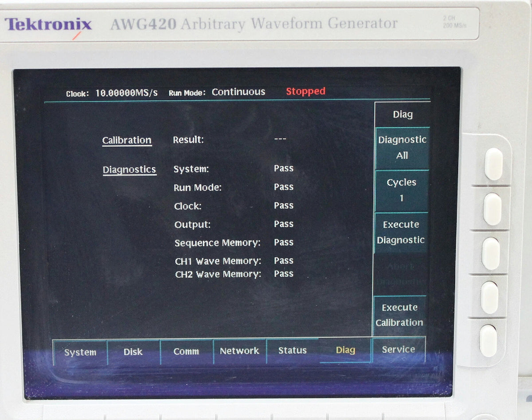Click the red Stopped status text
This screenshot has width=532, height=420.
(x=305, y=91)
